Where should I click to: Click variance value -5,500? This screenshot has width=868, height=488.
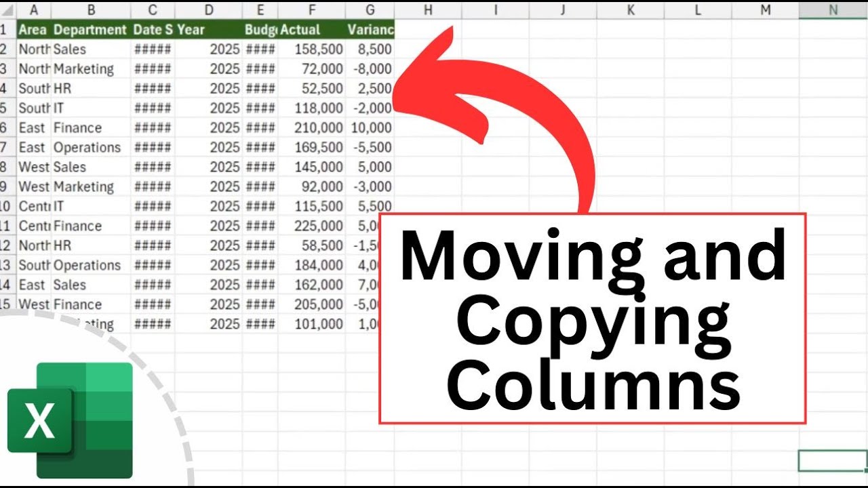point(370,147)
